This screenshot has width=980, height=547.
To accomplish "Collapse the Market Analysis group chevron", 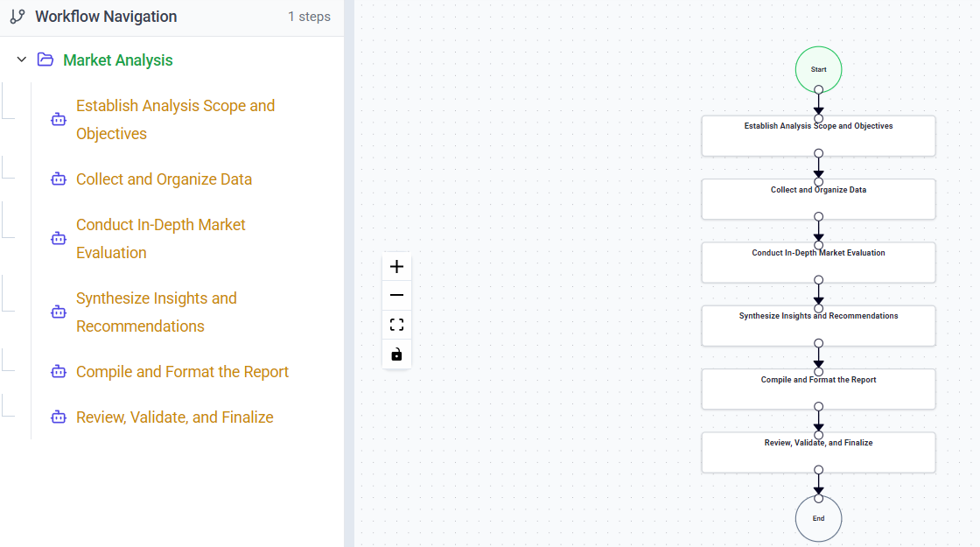I will pos(20,60).
